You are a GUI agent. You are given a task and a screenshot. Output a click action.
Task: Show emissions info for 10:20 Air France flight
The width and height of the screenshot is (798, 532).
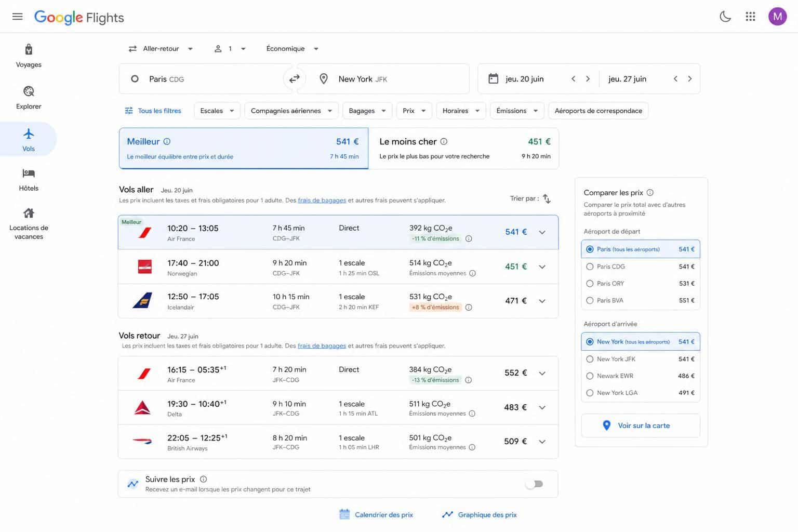tap(469, 239)
